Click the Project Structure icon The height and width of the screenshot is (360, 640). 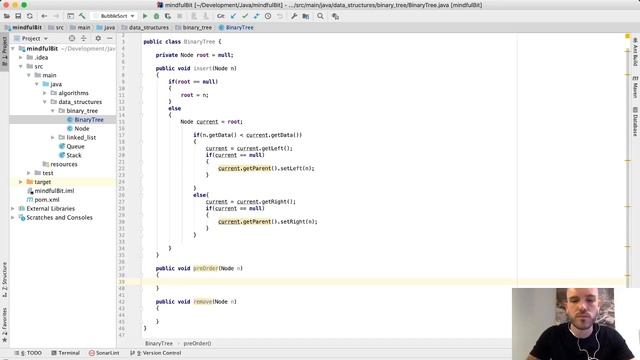[306, 16]
